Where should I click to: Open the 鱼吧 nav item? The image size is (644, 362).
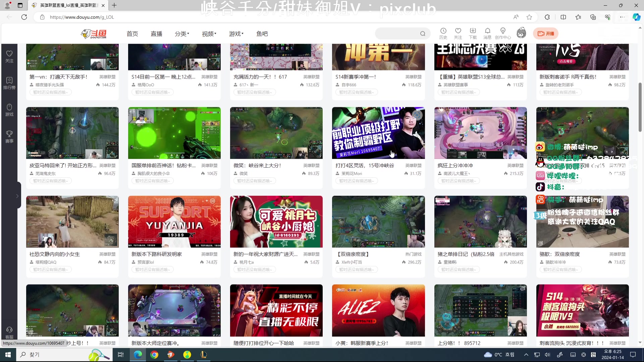tap(262, 34)
